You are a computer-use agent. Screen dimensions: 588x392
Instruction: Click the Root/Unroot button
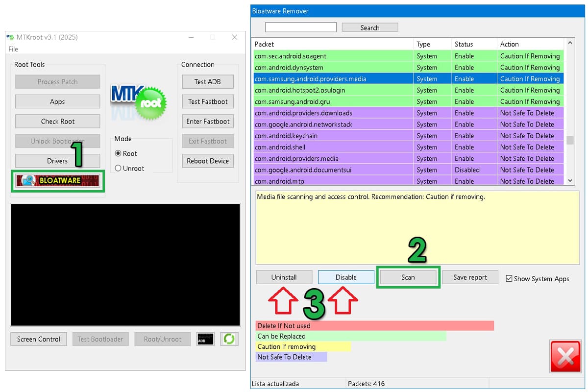point(163,339)
